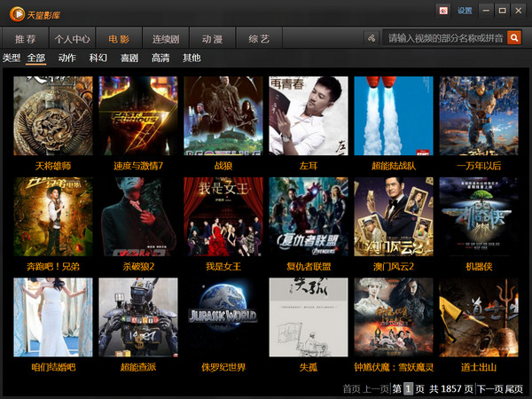Open the 动漫 tab
This screenshot has width=532, height=399.
pos(213,38)
